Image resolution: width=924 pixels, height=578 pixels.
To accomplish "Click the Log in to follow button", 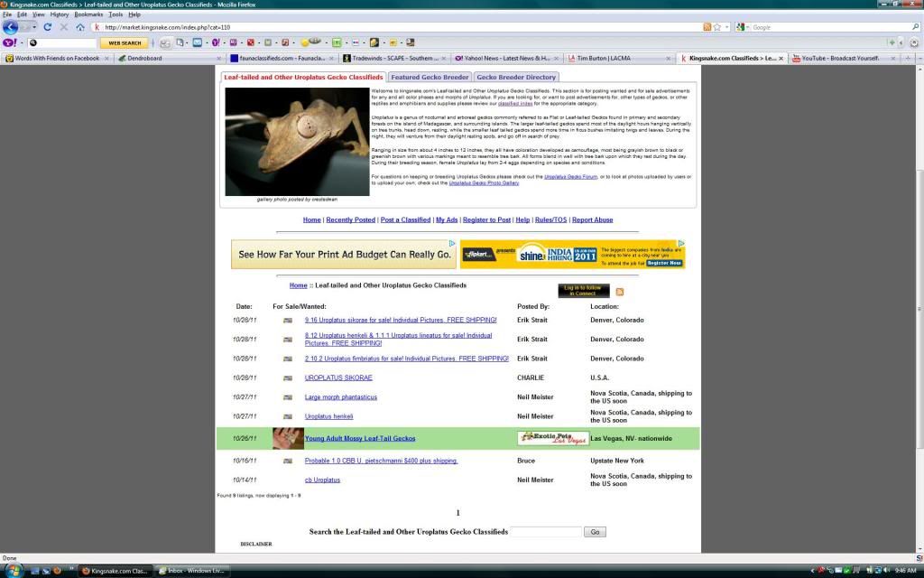I will point(584,291).
